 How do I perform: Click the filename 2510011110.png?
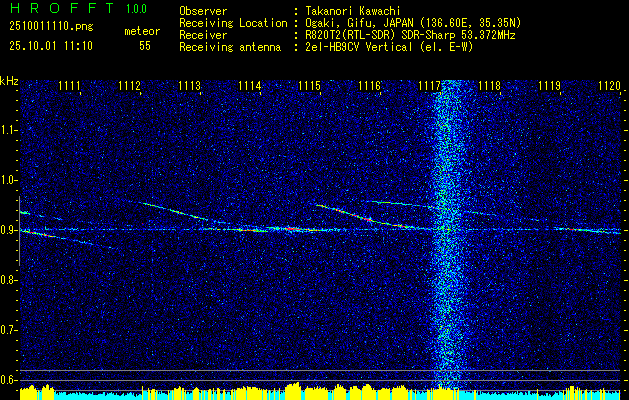pyautogui.click(x=51, y=27)
